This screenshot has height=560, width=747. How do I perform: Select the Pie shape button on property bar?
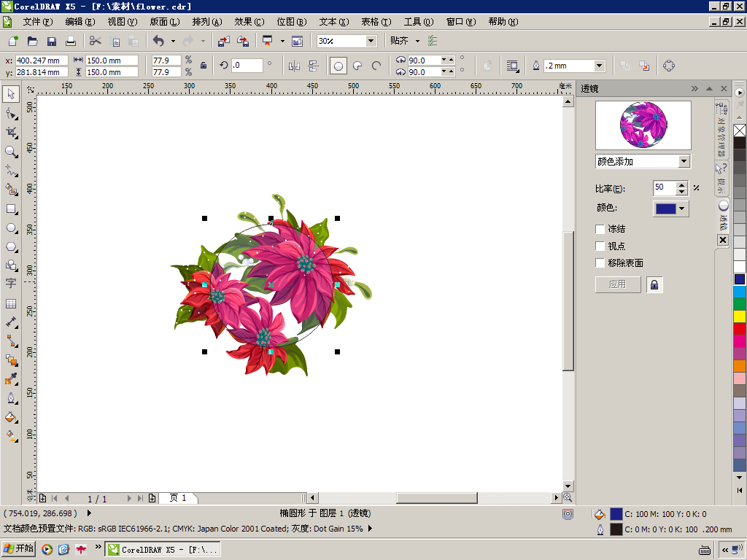357,66
